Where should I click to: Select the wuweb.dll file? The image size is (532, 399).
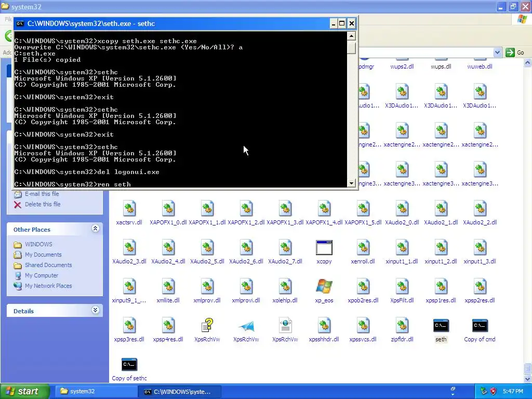pyautogui.click(x=480, y=66)
